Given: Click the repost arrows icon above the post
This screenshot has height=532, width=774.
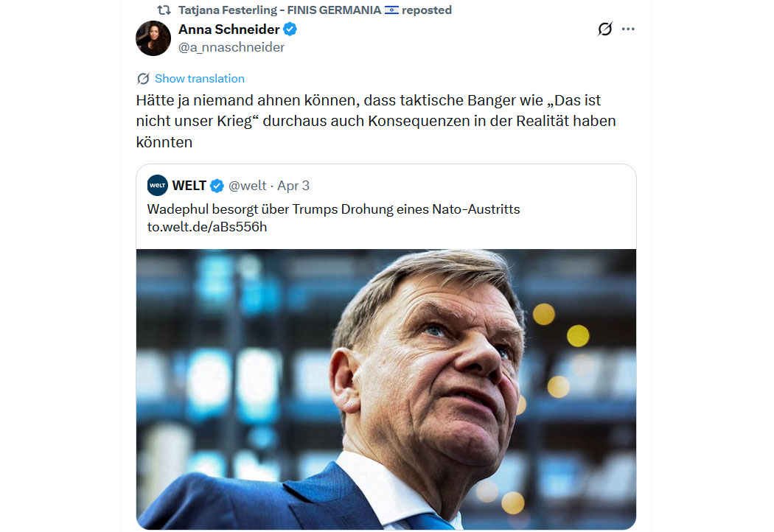Looking at the screenshot, I should (x=164, y=10).
